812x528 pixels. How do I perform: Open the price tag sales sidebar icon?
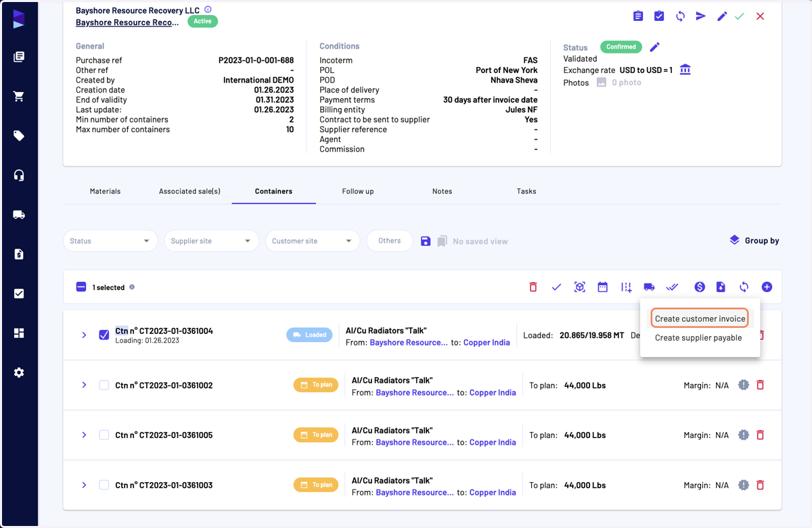coord(19,136)
